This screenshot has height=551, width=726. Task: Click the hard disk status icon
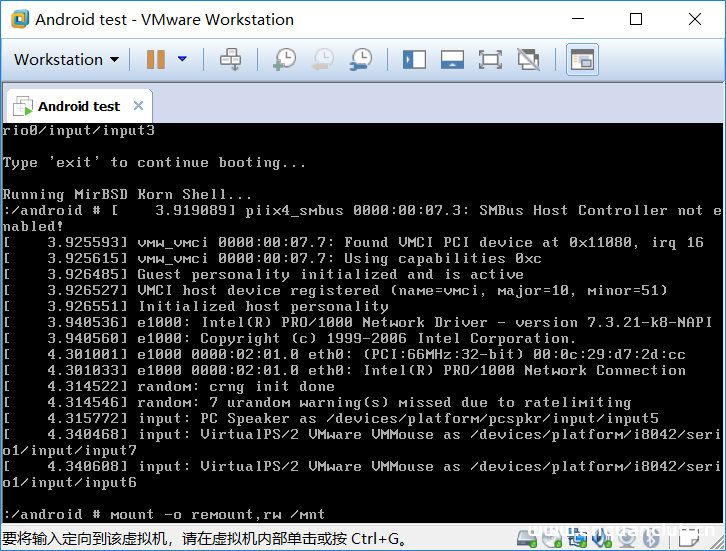click(527, 538)
